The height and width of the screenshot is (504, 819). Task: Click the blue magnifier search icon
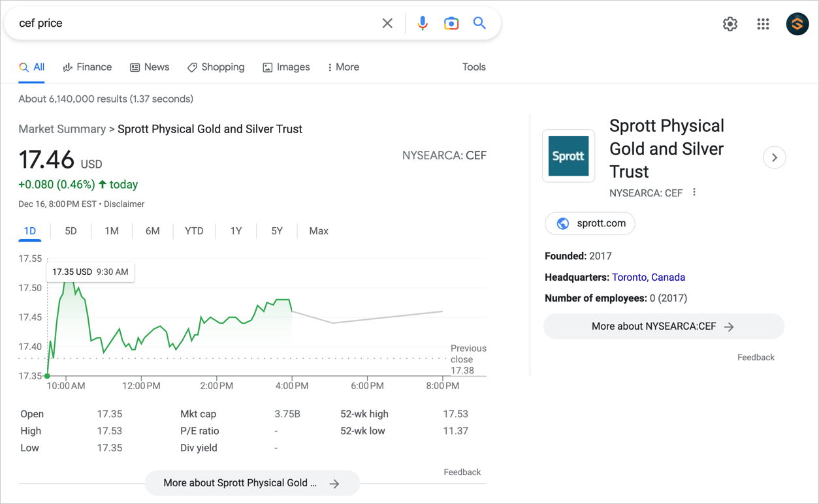coord(479,24)
